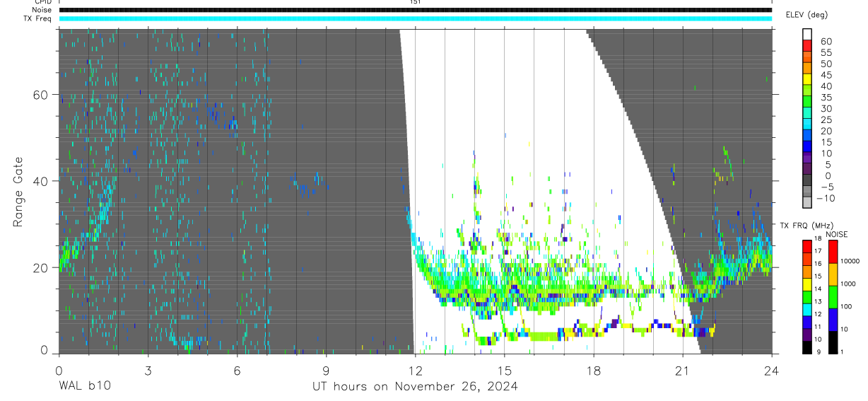
Task: Click the light gray bottom ELEV color bar segment
Action: (807, 202)
